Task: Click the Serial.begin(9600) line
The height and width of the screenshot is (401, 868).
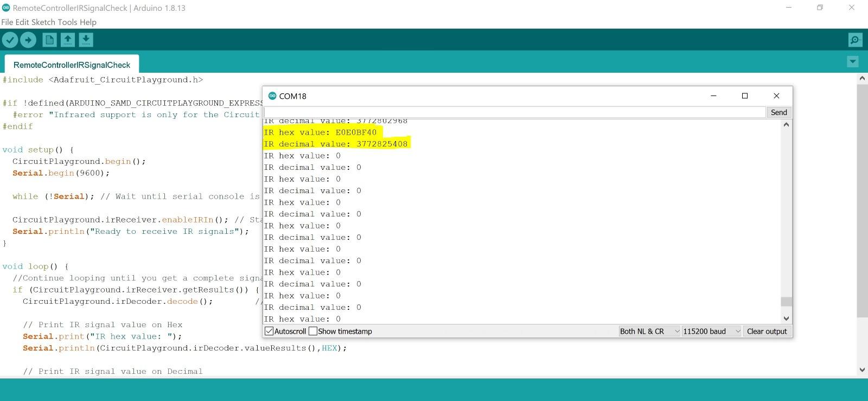Action: (x=61, y=173)
